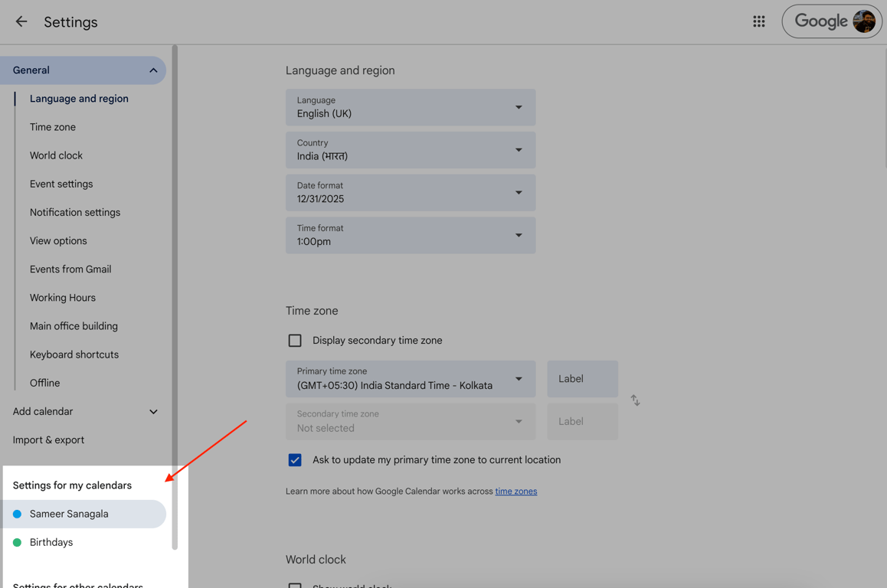Open the time zones help link
This screenshot has width=887, height=588.
coord(516,492)
